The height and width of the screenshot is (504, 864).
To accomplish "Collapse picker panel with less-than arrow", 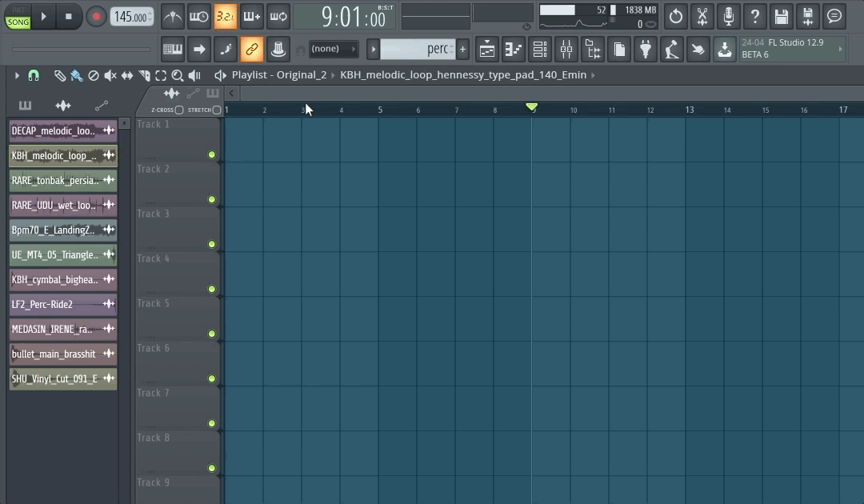I will click(x=231, y=93).
